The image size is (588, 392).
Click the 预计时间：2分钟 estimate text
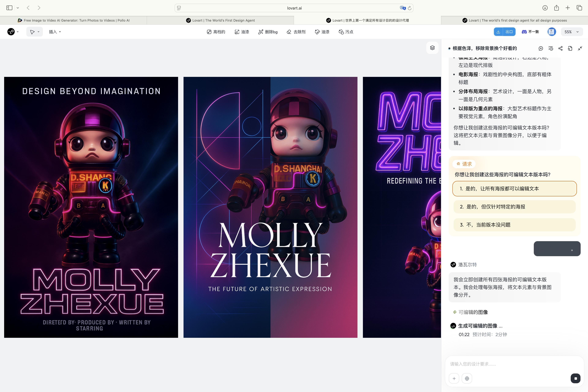click(x=490, y=334)
